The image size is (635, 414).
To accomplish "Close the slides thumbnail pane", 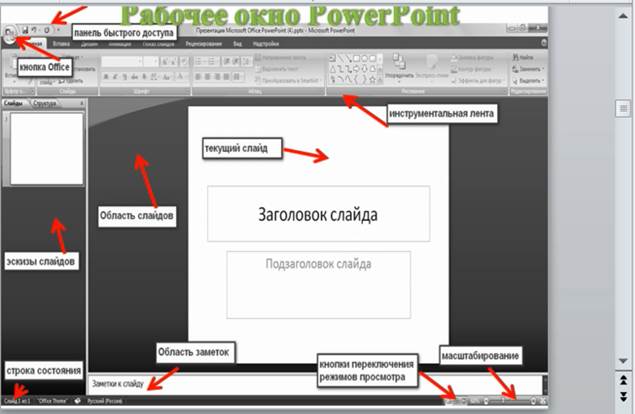I will point(80,102).
